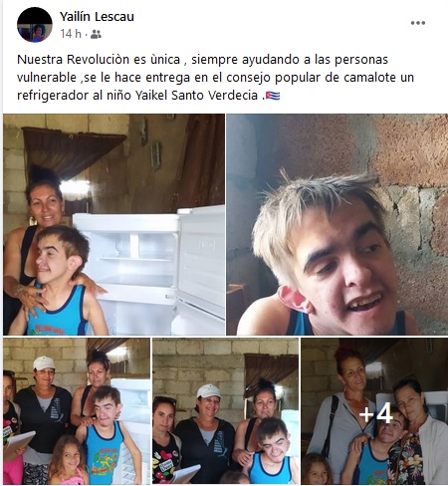This screenshot has width=448, height=486.
Task: Click the friends audience icon beside 14 h
Action: pos(96,34)
